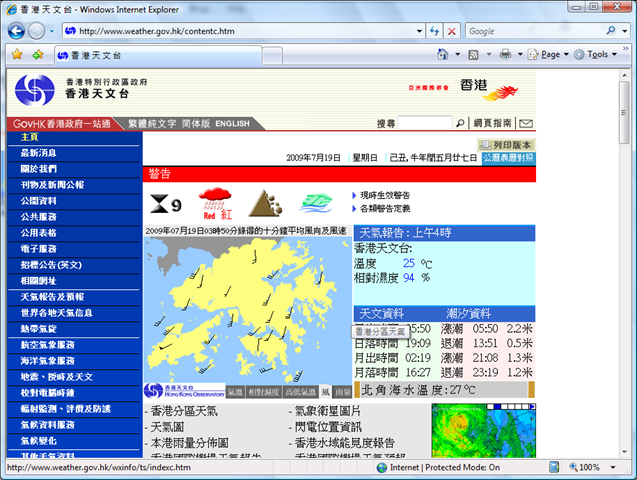The image size is (637, 480).
Task: Click the site 搜尋 input field
Action: tap(425, 123)
